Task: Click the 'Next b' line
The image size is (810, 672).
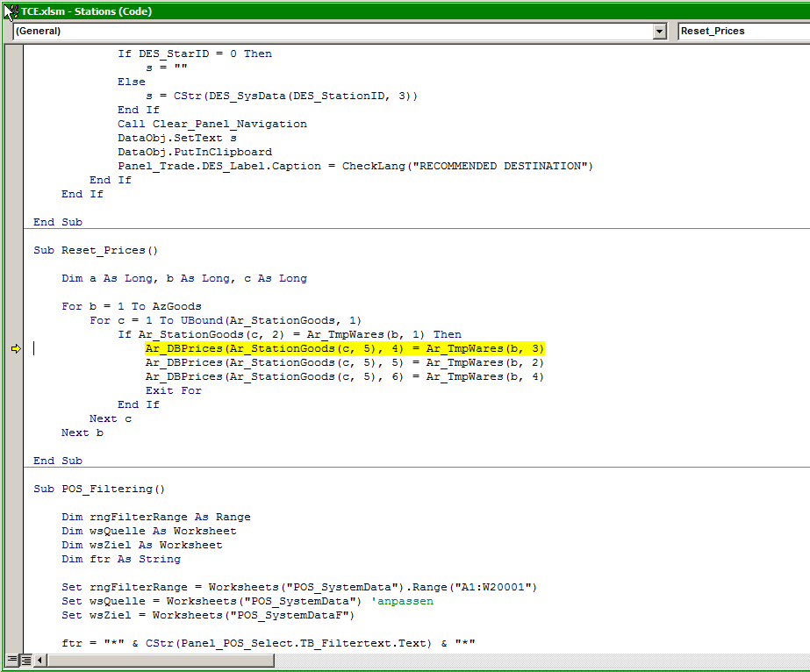Action: (x=82, y=433)
